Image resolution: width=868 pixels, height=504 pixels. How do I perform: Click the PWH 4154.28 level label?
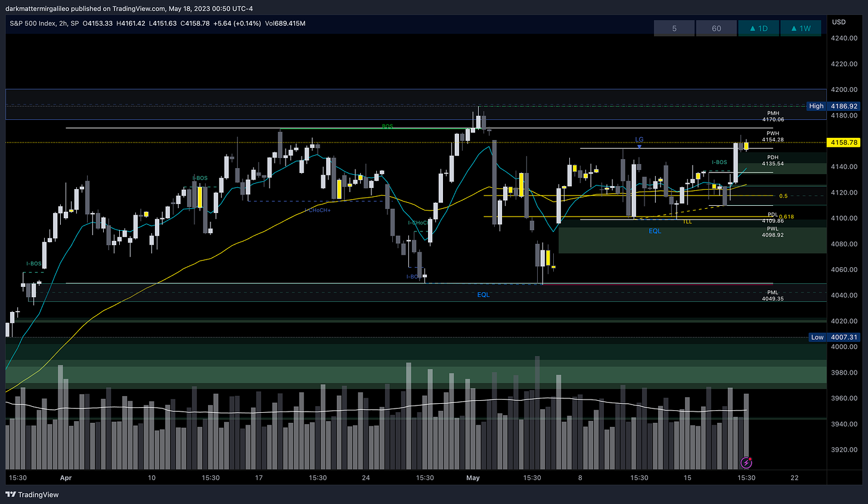click(773, 137)
